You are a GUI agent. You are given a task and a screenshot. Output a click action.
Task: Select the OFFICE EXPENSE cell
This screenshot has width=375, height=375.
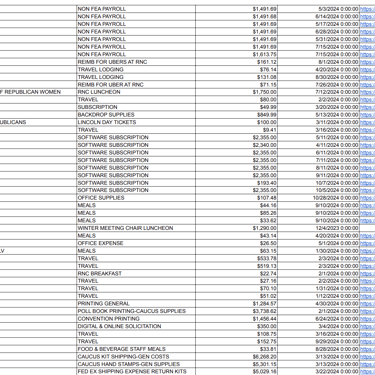click(x=136, y=243)
